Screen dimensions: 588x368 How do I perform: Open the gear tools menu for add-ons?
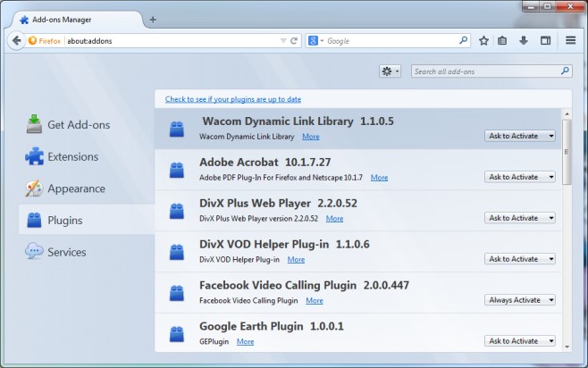390,71
